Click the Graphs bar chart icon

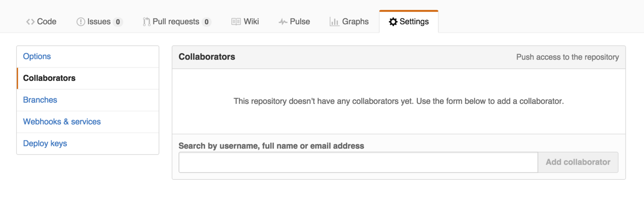point(334,22)
